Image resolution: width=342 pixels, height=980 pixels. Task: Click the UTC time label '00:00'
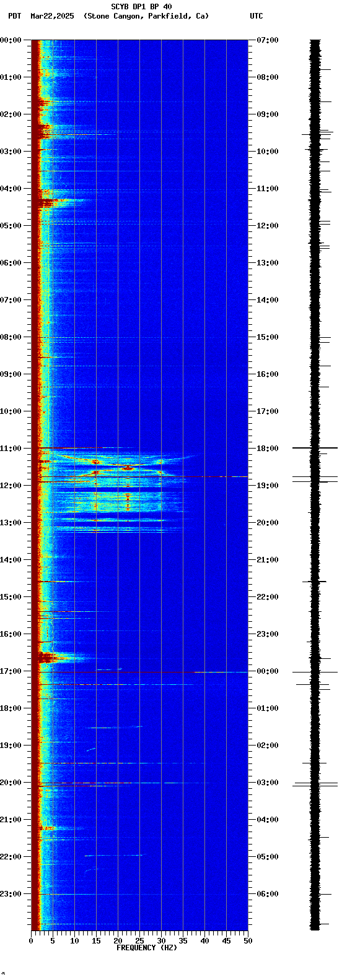(267, 671)
